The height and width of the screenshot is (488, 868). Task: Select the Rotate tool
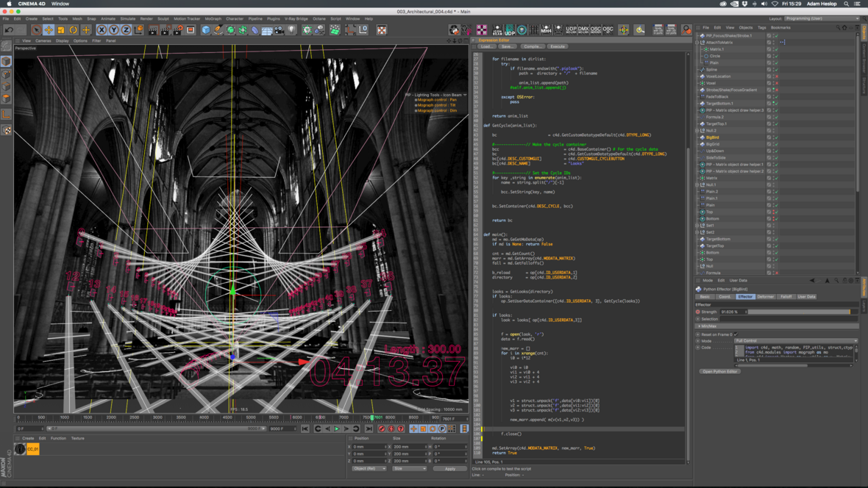[74, 30]
